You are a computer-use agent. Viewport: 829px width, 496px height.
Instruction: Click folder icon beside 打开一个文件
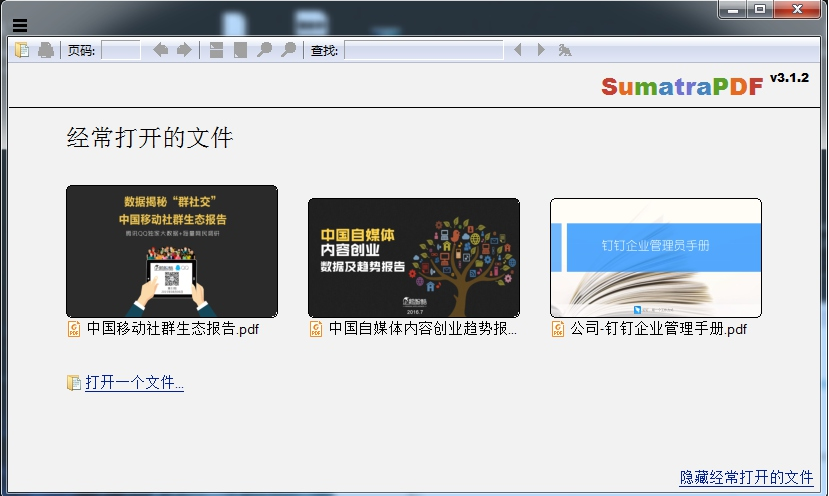[74, 383]
